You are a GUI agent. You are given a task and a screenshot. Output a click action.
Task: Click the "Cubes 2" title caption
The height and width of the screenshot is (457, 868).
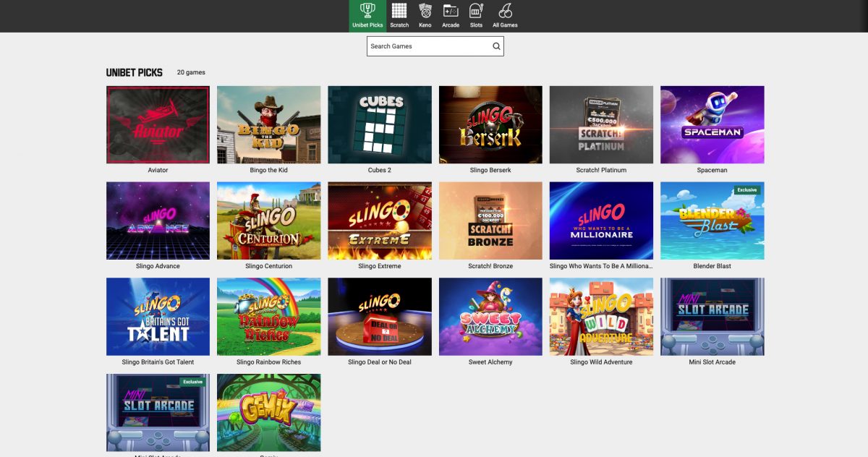(380, 170)
